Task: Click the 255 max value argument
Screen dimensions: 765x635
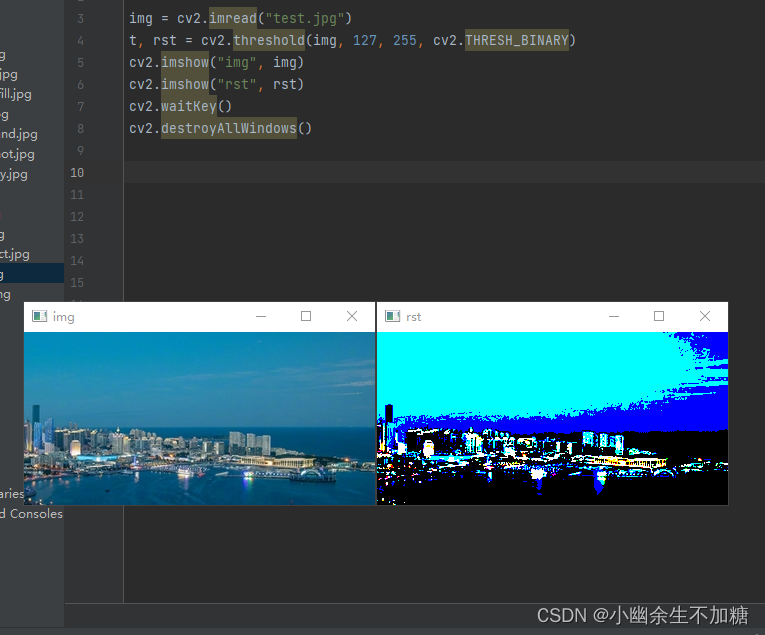Action: (404, 40)
